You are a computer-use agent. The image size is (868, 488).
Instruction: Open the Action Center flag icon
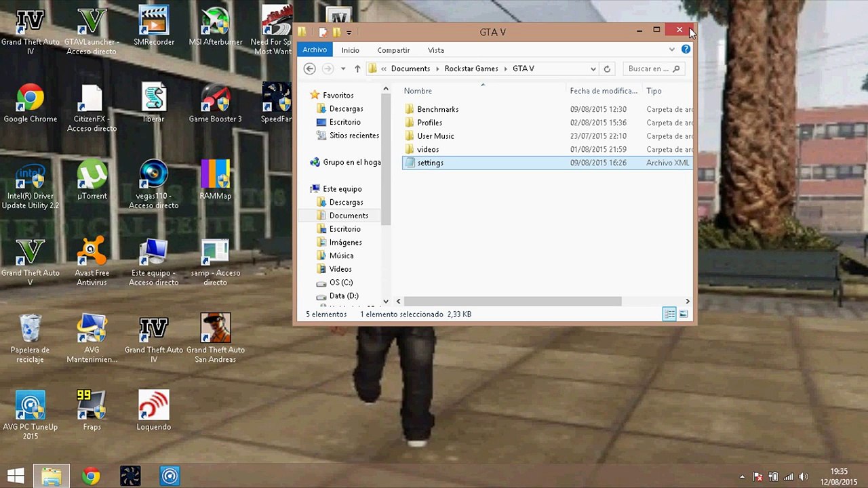pyautogui.click(x=757, y=476)
